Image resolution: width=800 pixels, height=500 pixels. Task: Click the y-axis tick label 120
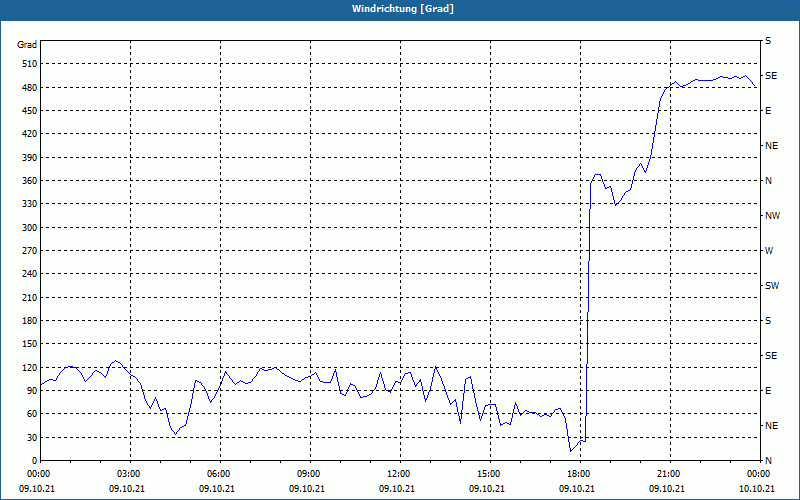(x=30, y=367)
